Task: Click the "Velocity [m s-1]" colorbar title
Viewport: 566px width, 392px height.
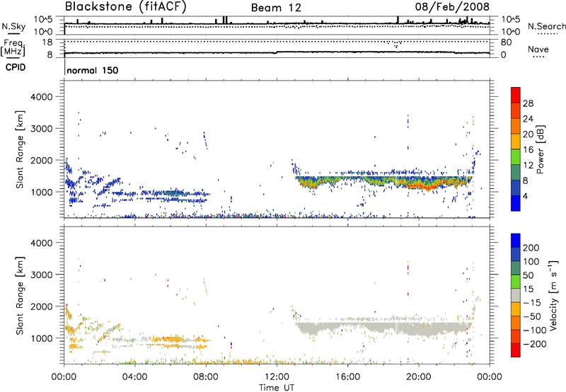Action: coord(553,295)
